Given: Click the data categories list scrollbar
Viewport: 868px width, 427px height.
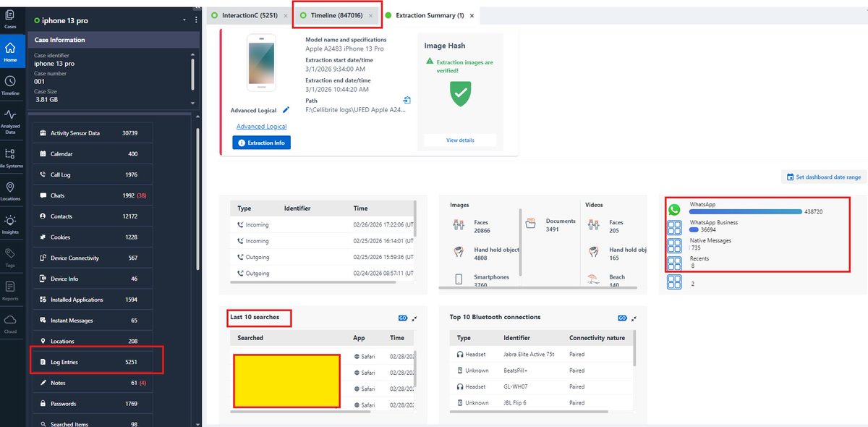Looking at the screenshot, I should click(197, 200).
